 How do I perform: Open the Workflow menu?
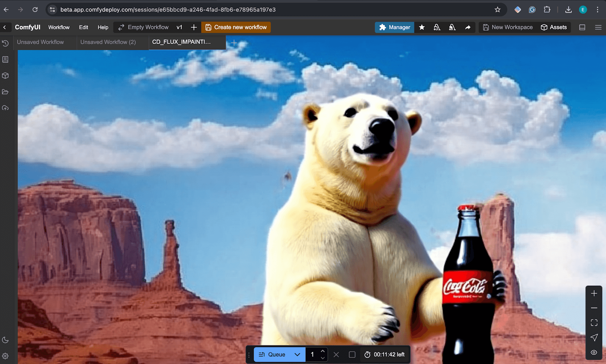[59, 27]
